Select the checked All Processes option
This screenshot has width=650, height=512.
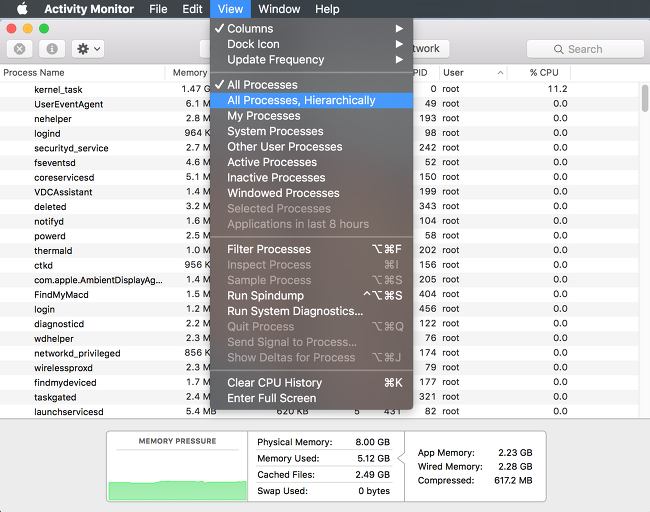pyautogui.click(x=311, y=85)
